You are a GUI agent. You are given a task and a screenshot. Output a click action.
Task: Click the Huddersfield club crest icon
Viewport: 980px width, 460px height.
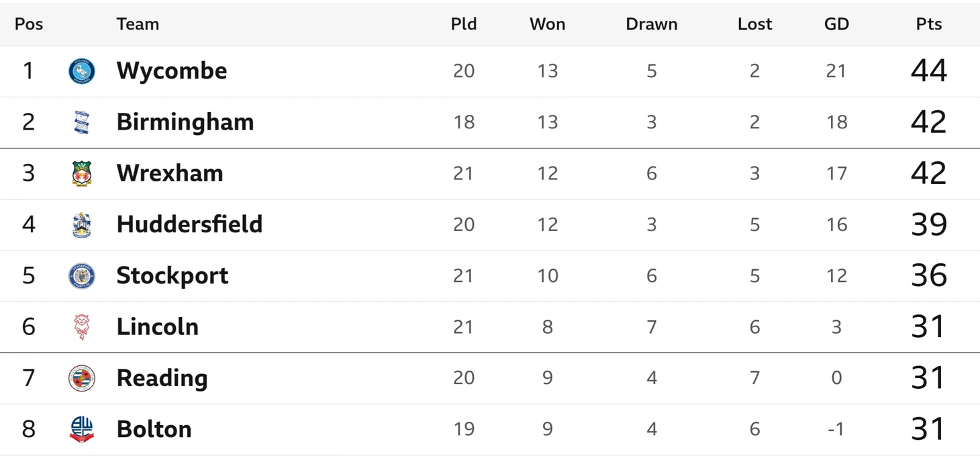pos(82,224)
